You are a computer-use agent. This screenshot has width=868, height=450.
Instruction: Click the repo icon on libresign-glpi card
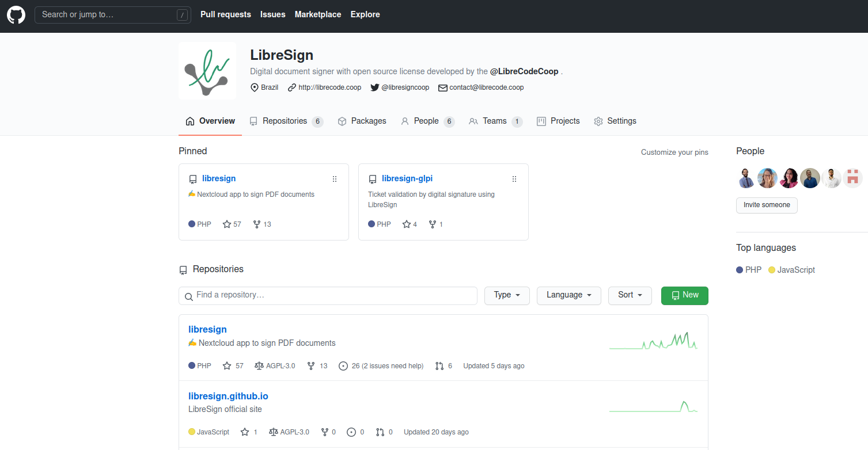tap(373, 179)
